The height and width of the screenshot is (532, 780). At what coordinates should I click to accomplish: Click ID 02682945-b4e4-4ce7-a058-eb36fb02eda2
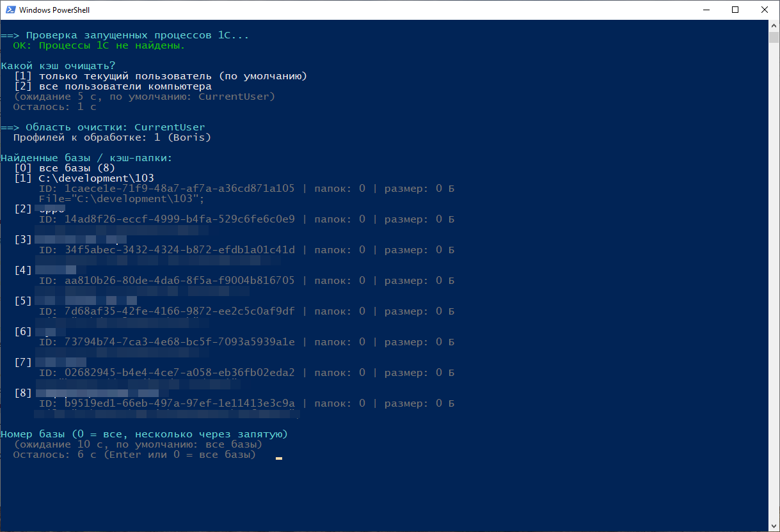pos(167,373)
